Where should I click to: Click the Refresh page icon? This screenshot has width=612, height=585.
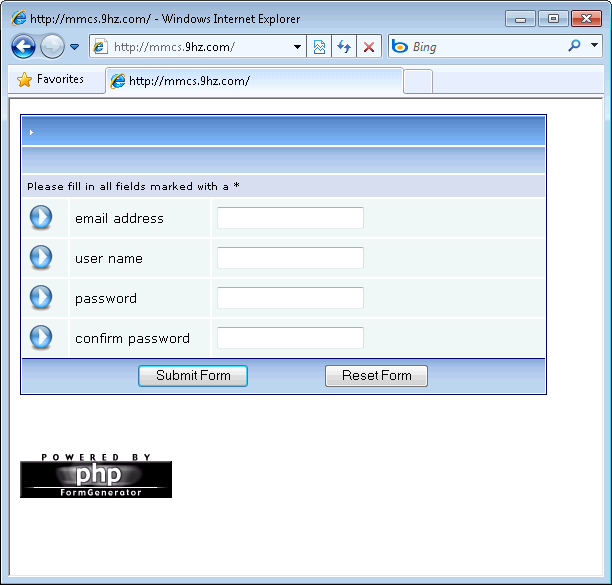click(344, 47)
